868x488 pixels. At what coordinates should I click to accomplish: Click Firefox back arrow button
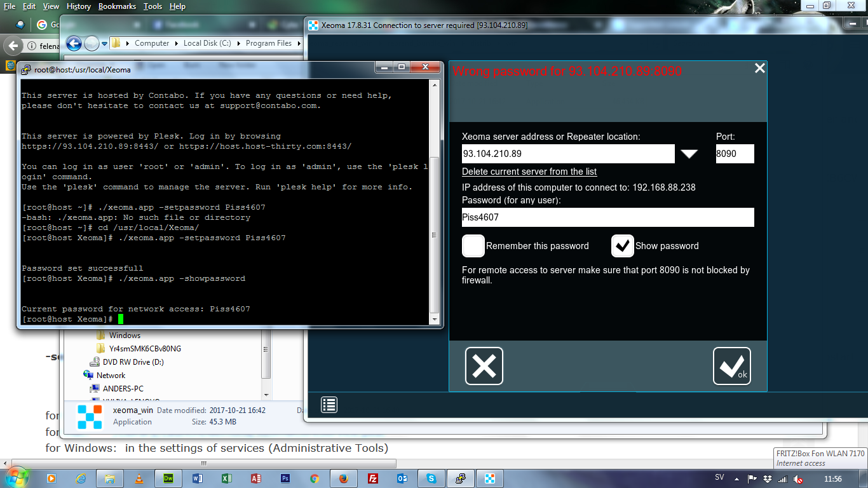click(12, 46)
